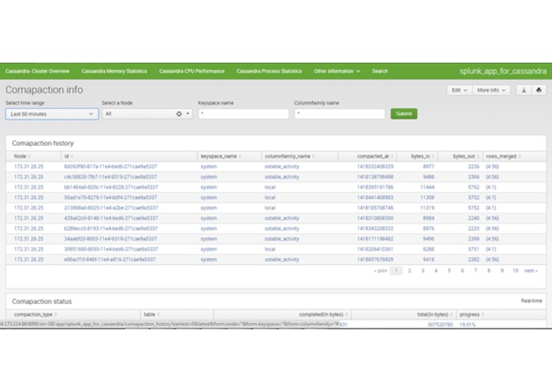Click the print dashboard icon
This screenshot has height=392, width=552.
tap(538, 90)
